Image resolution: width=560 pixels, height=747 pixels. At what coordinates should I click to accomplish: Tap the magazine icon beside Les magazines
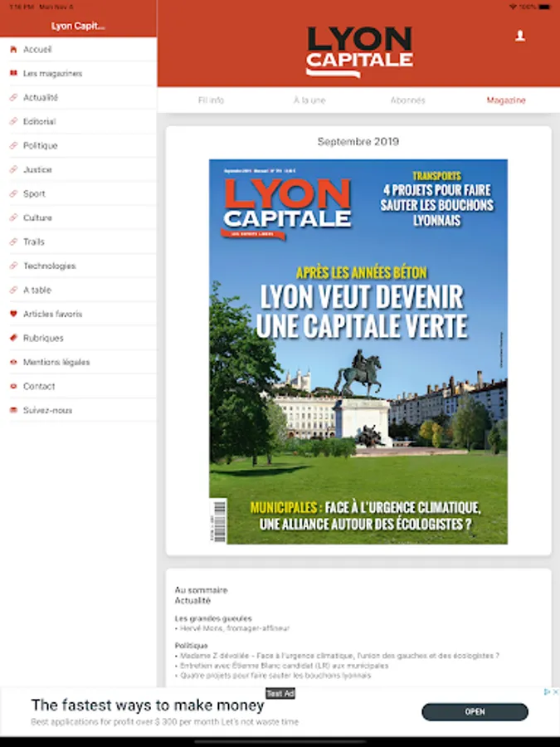(13, 73)
